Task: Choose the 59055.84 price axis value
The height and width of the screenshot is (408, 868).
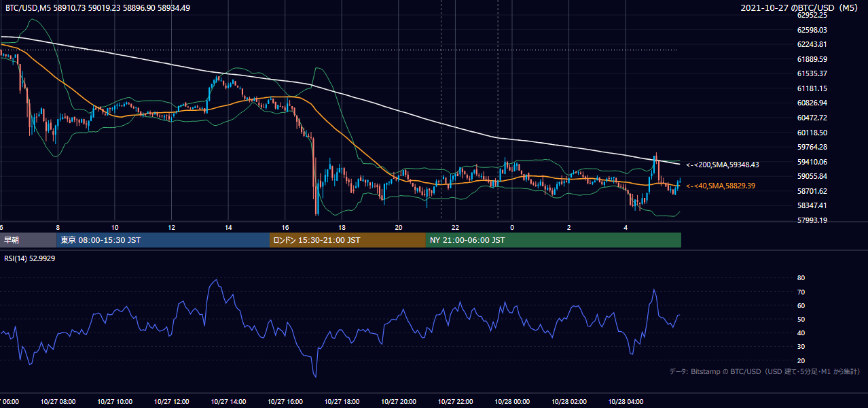Action: 812,176
